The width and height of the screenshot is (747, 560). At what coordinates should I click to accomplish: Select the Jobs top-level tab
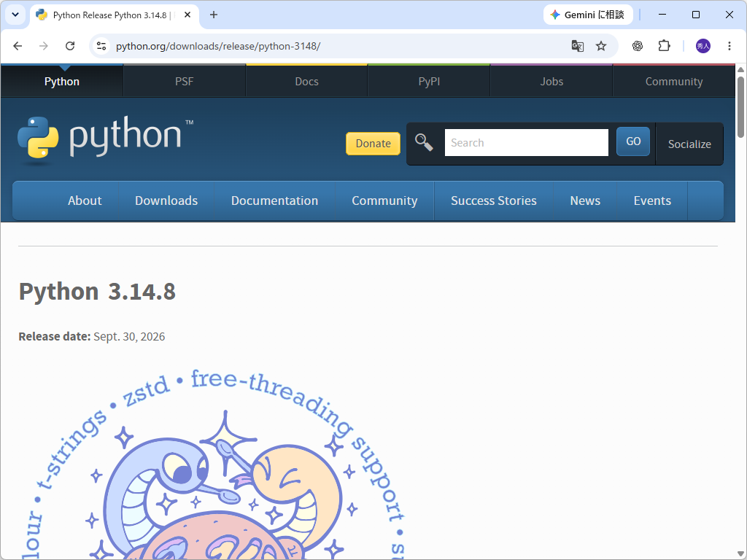pos(551,81)
